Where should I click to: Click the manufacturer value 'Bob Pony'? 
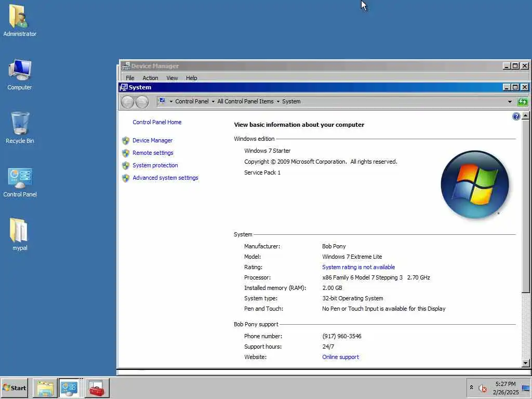pos(334,246)
